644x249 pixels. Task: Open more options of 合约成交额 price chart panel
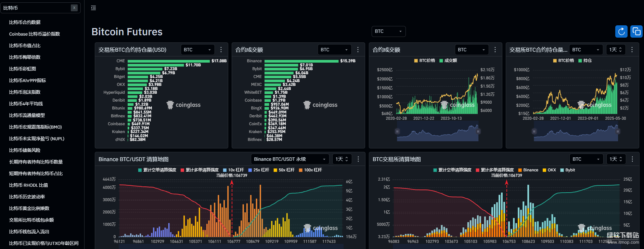click(495, 50)
